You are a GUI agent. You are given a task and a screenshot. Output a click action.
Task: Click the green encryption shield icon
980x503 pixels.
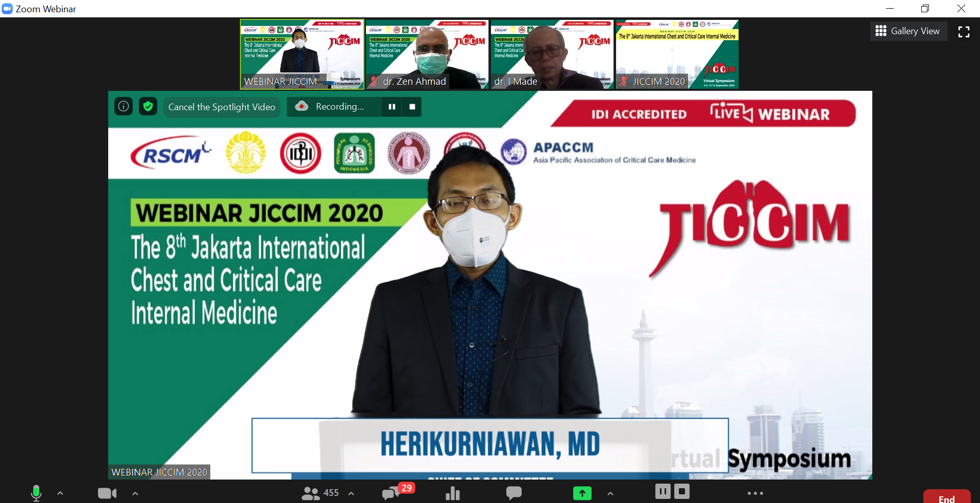[x=148, y=106]
